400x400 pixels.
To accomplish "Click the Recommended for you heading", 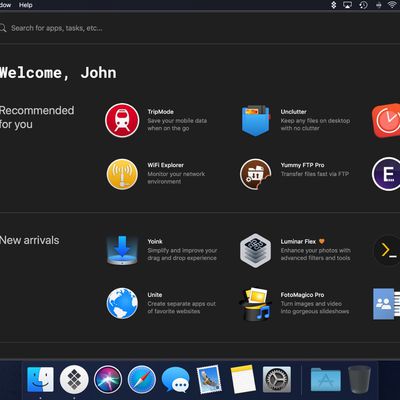I will 37,117.
